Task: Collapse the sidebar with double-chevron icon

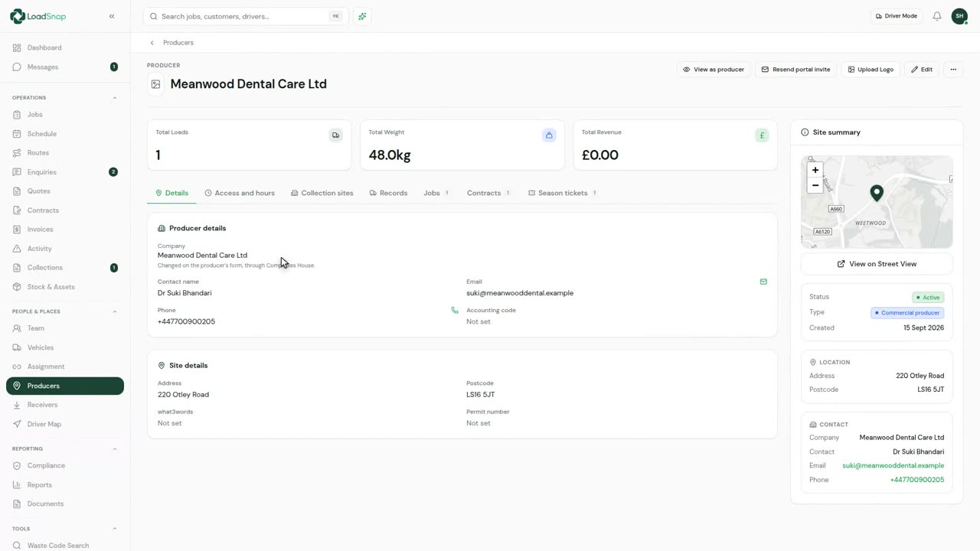Action: [112, 16]
